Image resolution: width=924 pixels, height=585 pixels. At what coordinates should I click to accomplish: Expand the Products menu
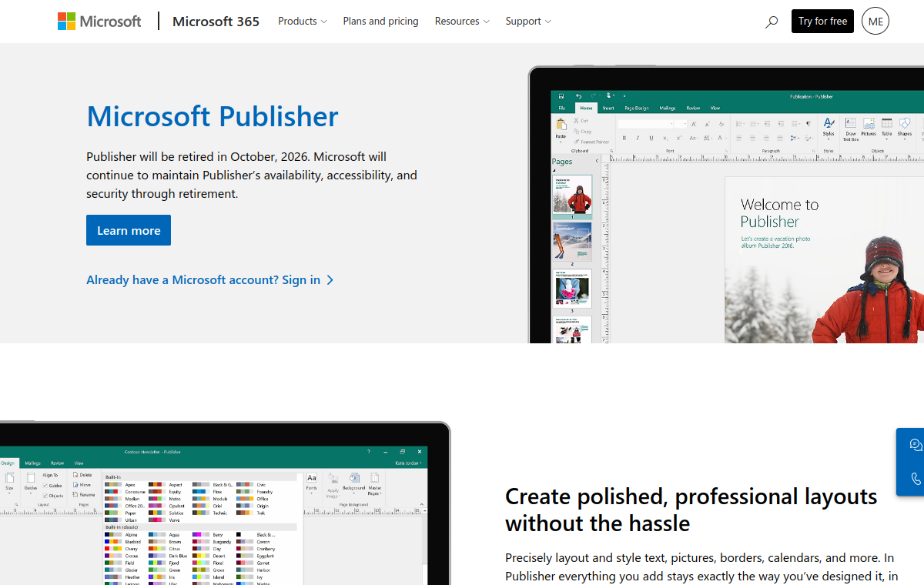coord(302,21)
